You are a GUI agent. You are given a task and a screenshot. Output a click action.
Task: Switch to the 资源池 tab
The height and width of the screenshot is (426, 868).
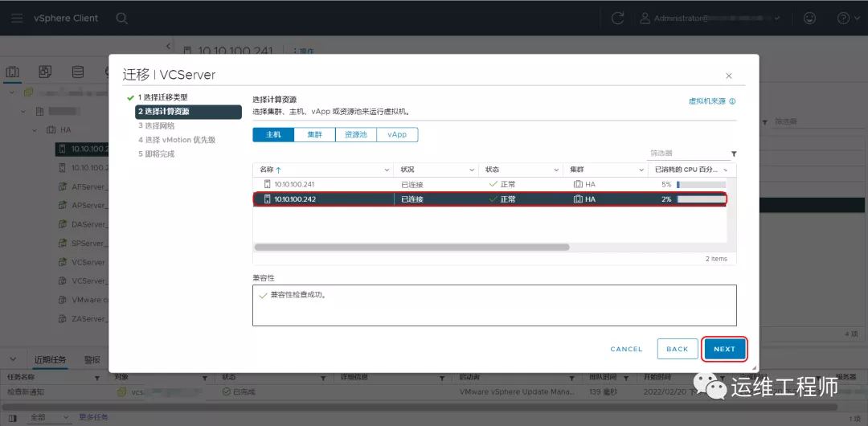355,135
